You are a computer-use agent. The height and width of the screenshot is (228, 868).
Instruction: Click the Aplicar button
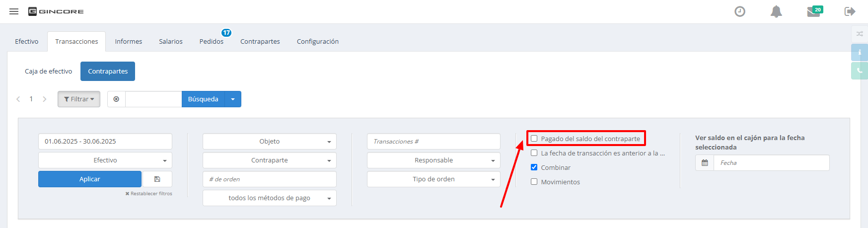[x=90, y=179]
